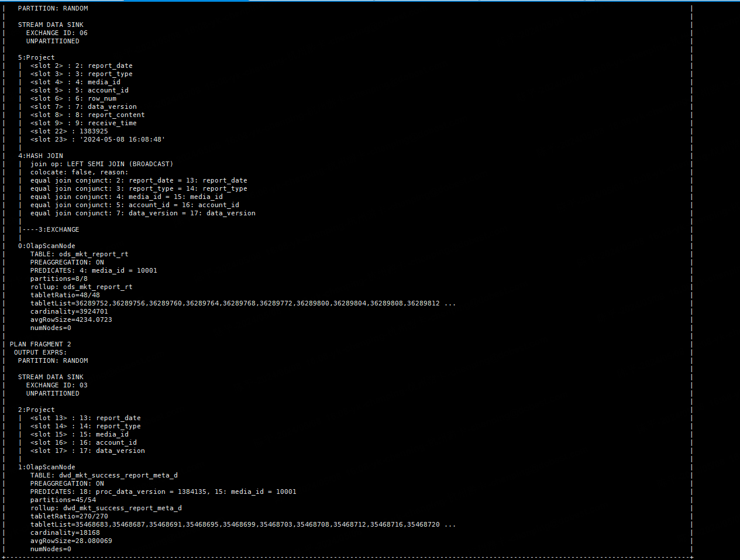Viewport: 740px width, 560px height.
Task: Click timestamp '2024-05-08 16:08:48' in slot 23
Action: tap(122, 139)
